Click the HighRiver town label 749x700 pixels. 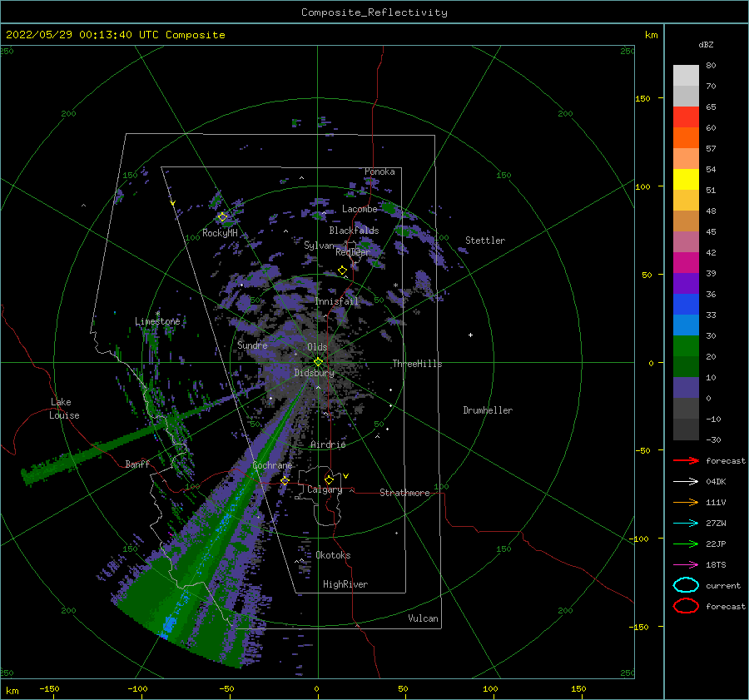pos(345,584)
